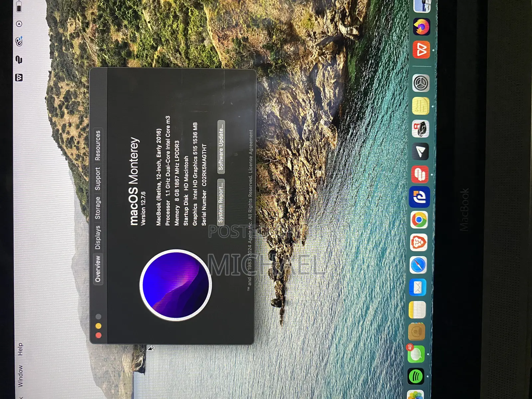Click the License Agreement link
Screen dimensions: 532x399
click(x=251, y=151)
